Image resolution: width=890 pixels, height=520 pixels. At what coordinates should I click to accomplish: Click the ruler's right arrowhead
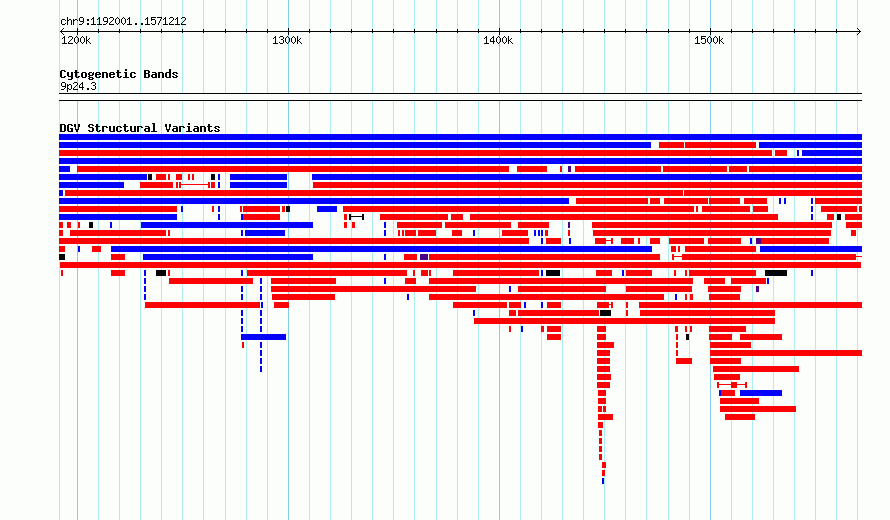[859, 32]
